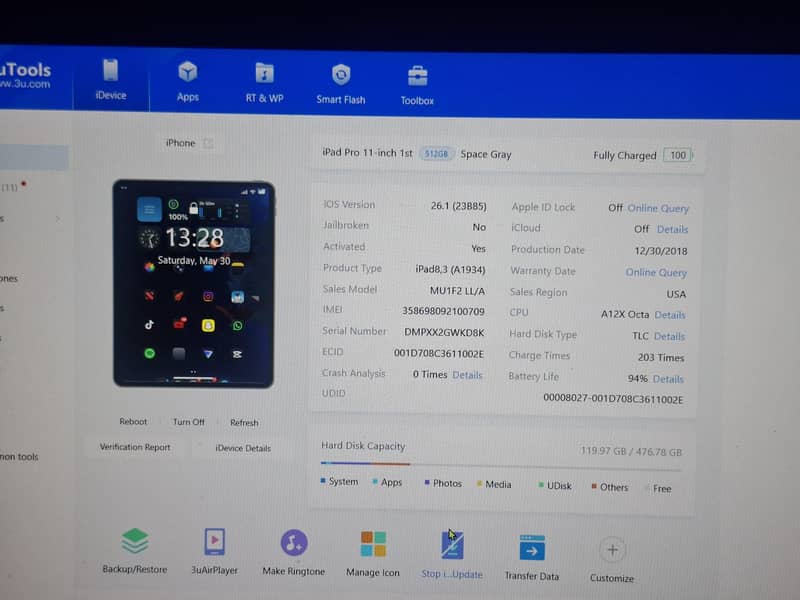Click Apple ID Lock Online Query link

658,208
